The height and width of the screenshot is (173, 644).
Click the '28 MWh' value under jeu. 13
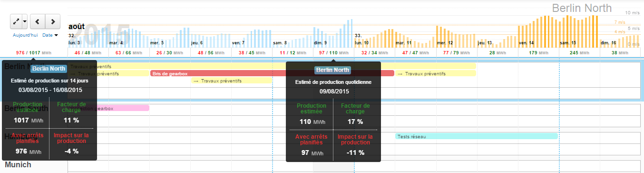[x=498, y=53]
